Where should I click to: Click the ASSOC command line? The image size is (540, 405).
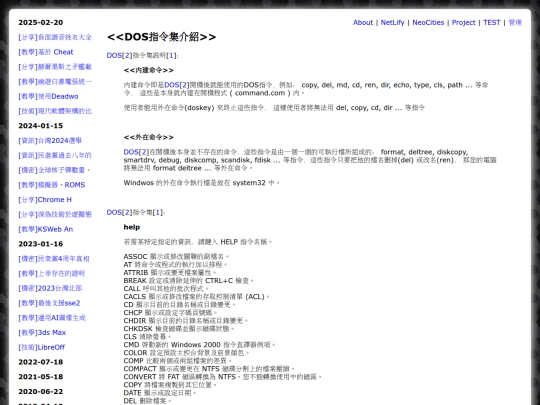176,257
